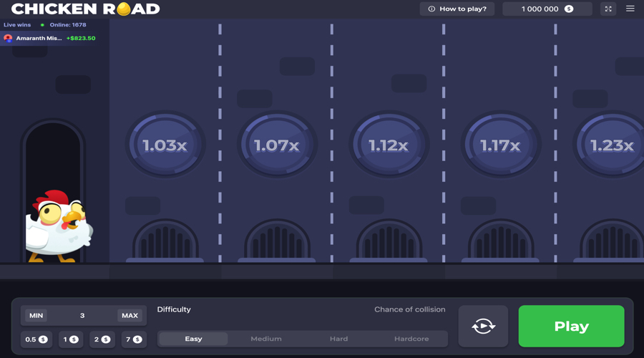Set bet to MAX
The width and height of the screenshot is (644, 358).
pos(130,315)
